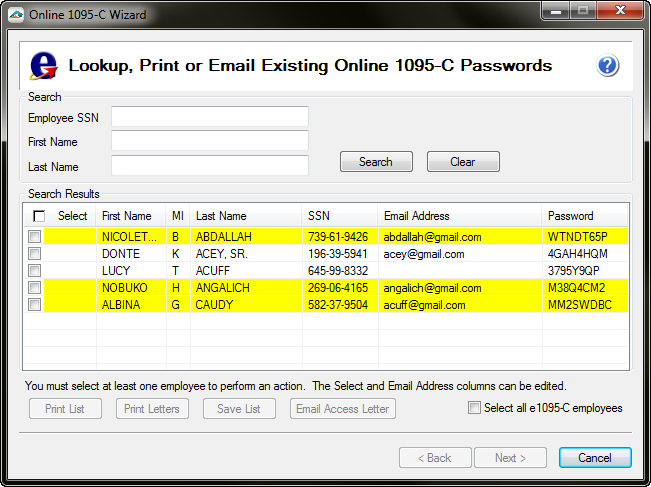
Task: Check the select-all header checkbox
Action: pyautogui.click(x=39, y=216)
